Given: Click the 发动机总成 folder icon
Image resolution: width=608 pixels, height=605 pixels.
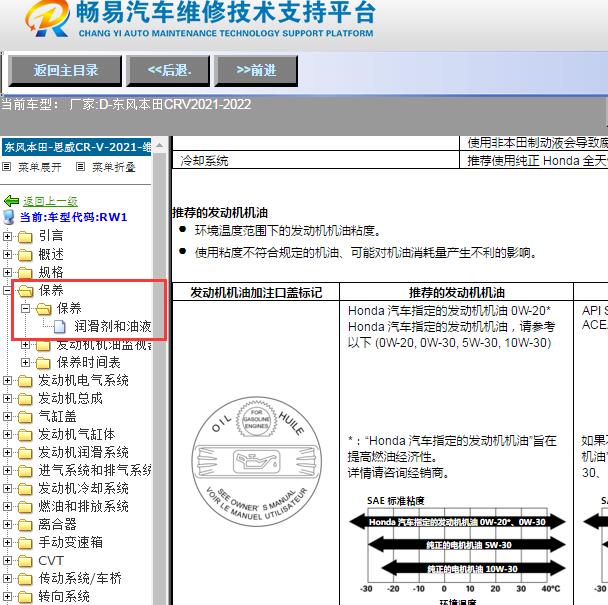Looking at the screenshot, I should pos(25,399).
